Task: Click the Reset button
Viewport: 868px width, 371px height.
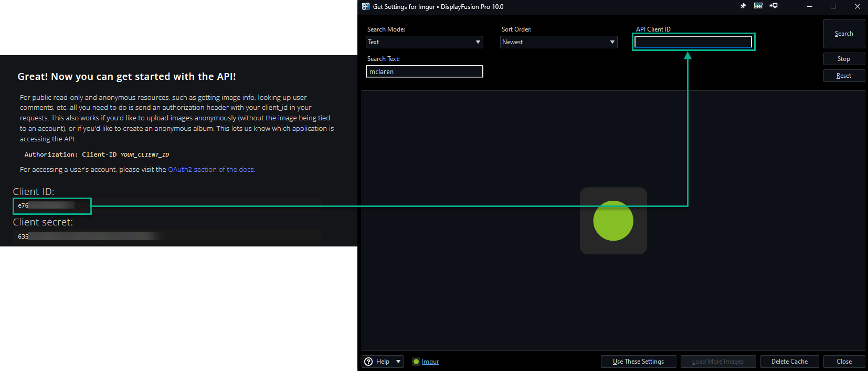Action: pyautogui.click(x=844, y=76)
